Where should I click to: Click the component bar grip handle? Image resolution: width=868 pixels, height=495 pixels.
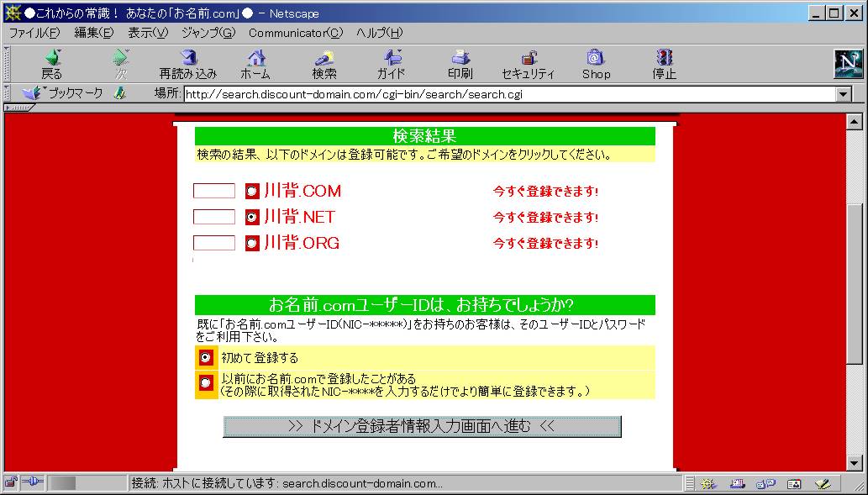(x=690, y=483)
